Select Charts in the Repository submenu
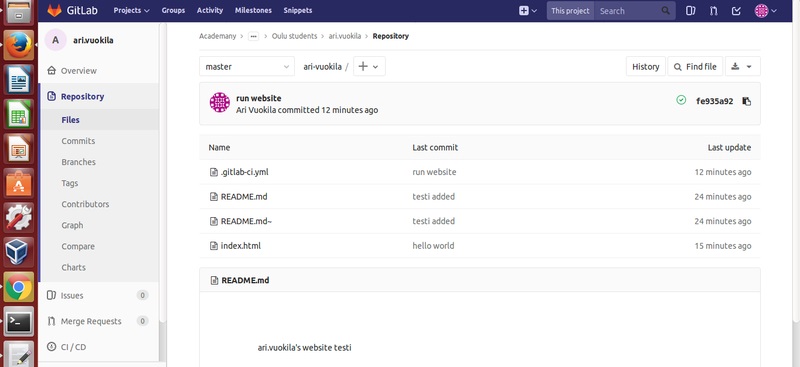This screenshot has height=367, width=800. point(73,267)
